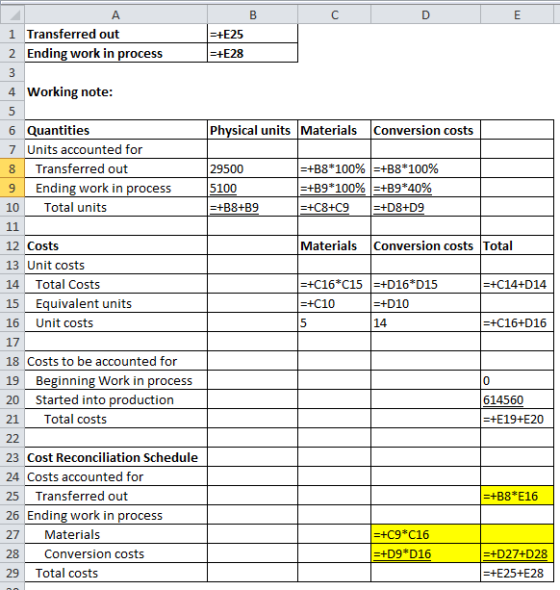Click formula =+B8*100% in column D
This screenshot has width=560, height=590.
(425, 169)
